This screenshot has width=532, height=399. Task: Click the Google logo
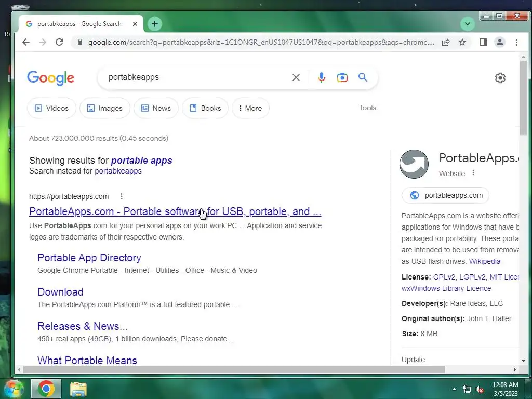point(50,78)
